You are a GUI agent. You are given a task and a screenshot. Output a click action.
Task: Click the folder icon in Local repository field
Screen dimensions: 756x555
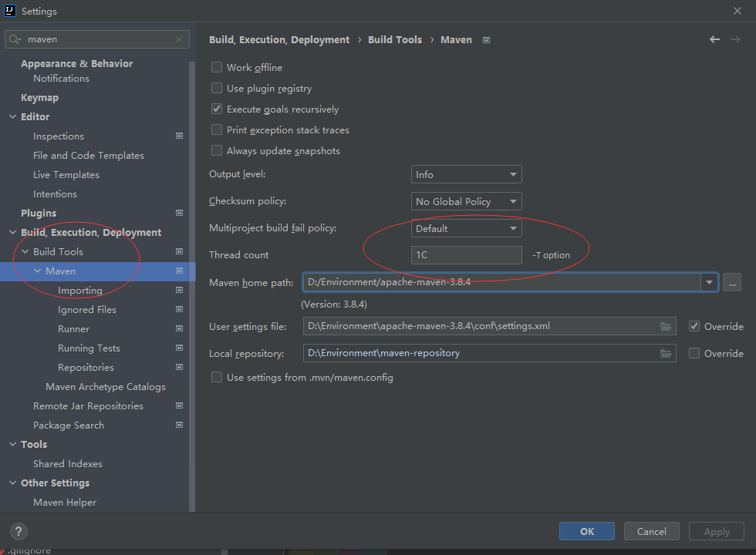(x=666, y=353)
